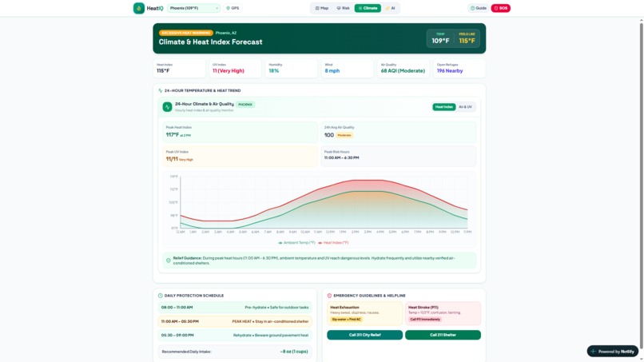Click the GPS location button

233,8
